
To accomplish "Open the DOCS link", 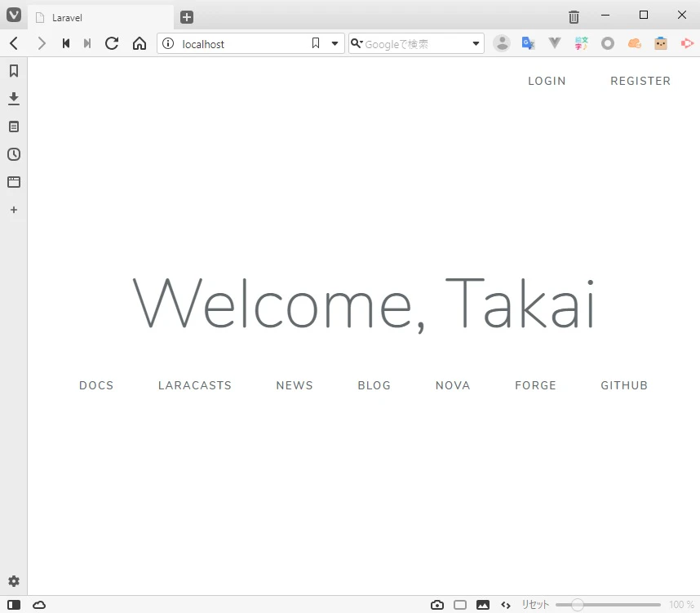I will click(x=96, y=385).
